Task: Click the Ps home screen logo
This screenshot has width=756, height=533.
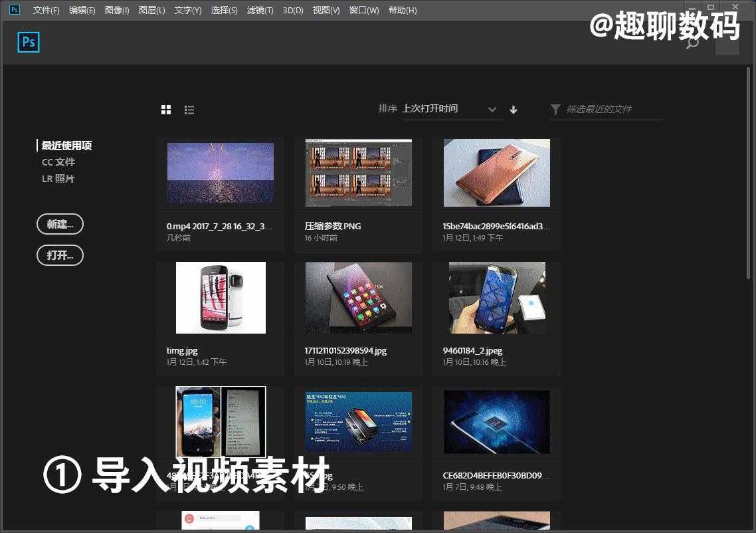Action: [28, 42]
